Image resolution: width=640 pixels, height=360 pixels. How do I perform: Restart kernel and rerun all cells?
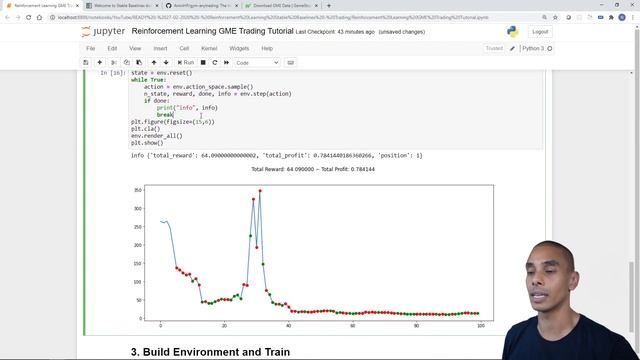[x=227, y=62]
